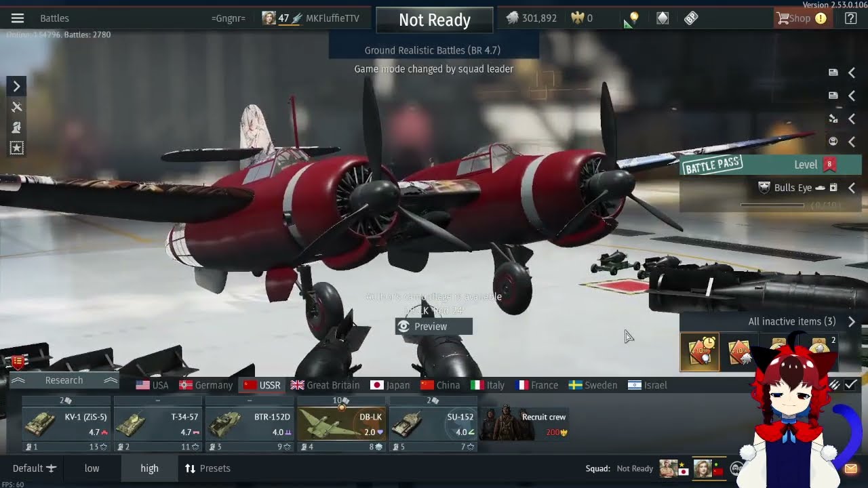Click the Bulls Eye task progress bar
The height and width of the screenshot is (488, 868).
(772, 205)
